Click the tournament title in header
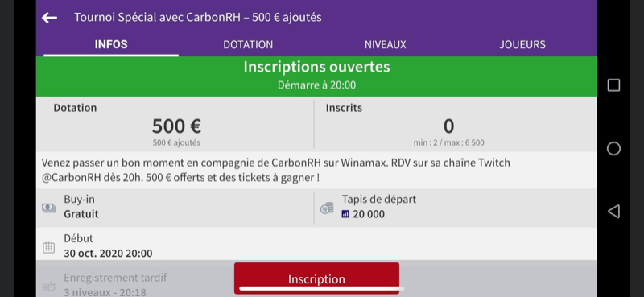Viewport: 644px width, 297px height. (x=198, y=17)
